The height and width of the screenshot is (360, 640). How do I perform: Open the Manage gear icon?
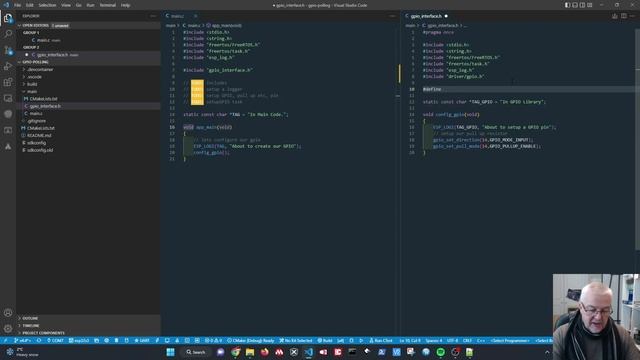(x=8, y=329)
